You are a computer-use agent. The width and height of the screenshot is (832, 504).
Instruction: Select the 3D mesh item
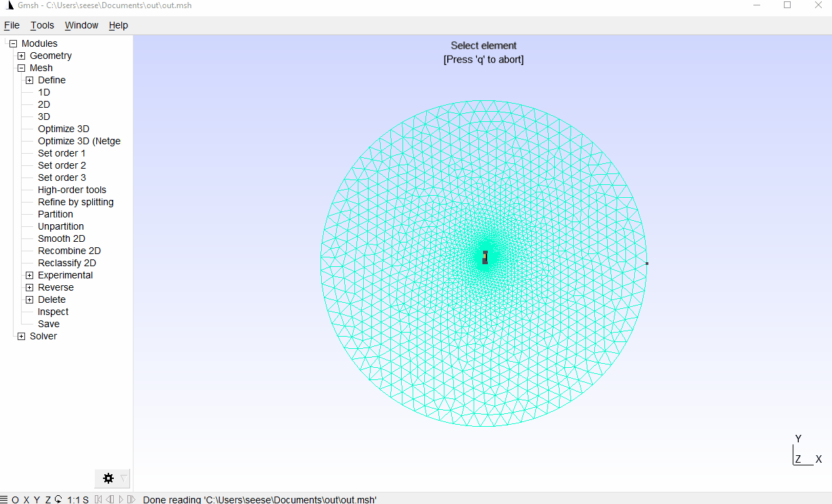44,117
